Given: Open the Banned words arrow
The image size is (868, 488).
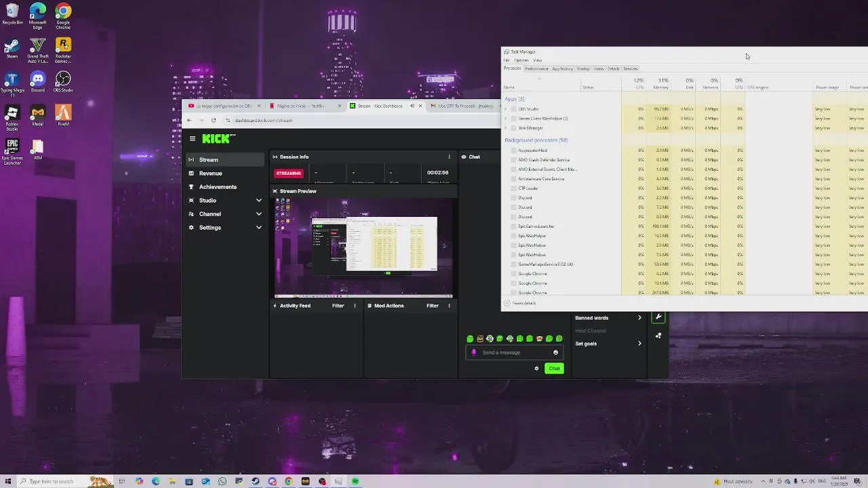Looking at the screenshot, I should [639, 318].
